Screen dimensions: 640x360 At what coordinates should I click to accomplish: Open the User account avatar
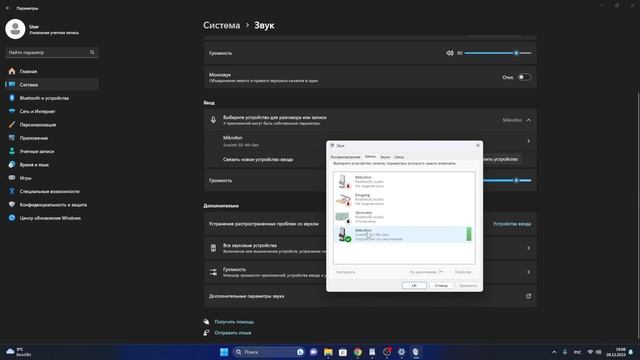15,29
